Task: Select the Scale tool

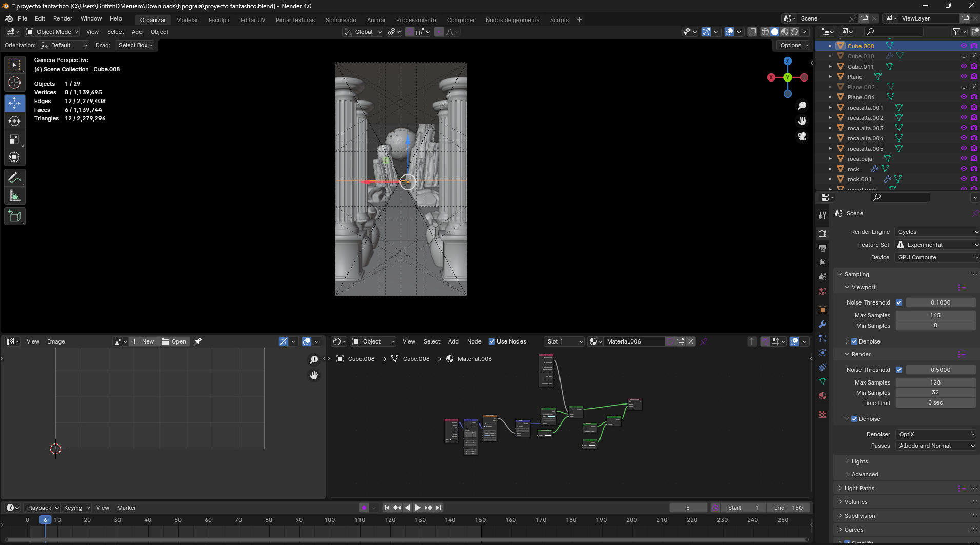Action: [14, 139]
